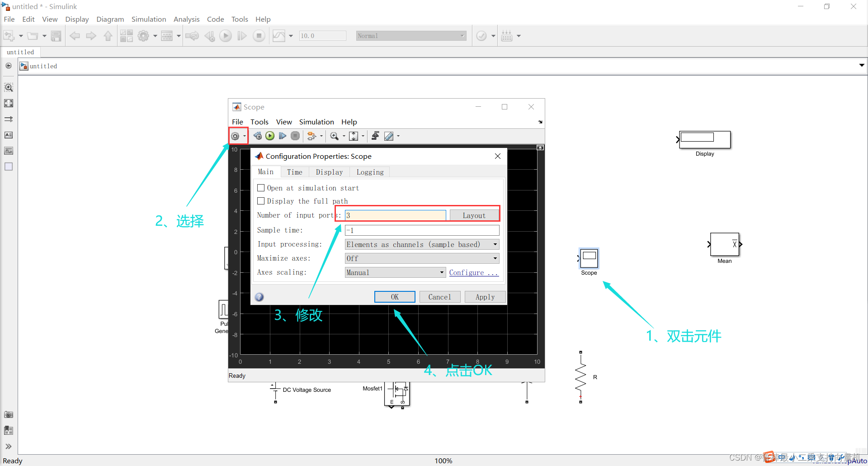Click Simulink build model icon
This screenshot has height=466, width=868.
507,36
